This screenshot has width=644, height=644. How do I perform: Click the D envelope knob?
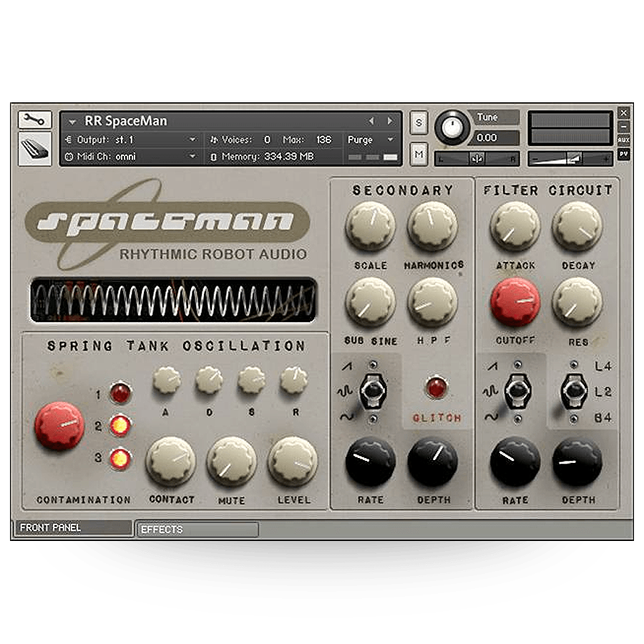point(209,380)
